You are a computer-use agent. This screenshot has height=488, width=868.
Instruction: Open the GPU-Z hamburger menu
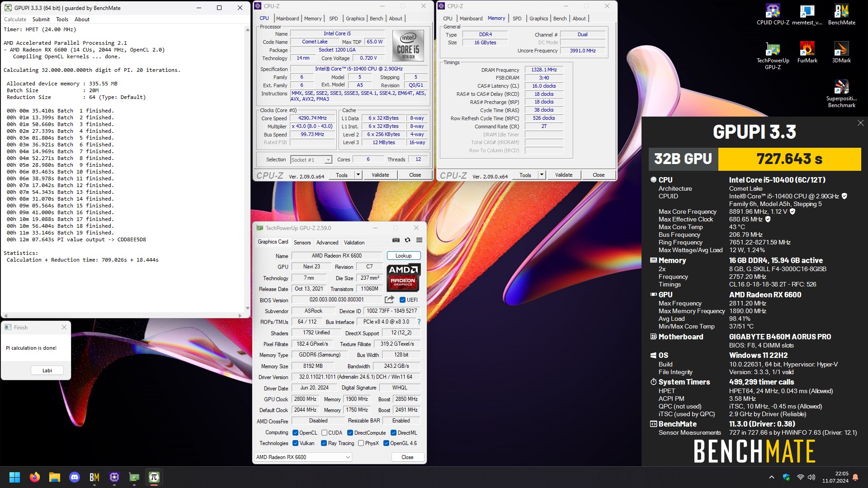419,240
